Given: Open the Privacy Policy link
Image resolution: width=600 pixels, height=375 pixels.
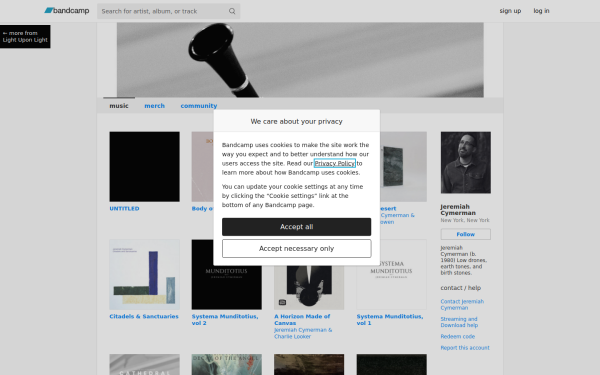Looking at the screenshot, I should [334, 163].
